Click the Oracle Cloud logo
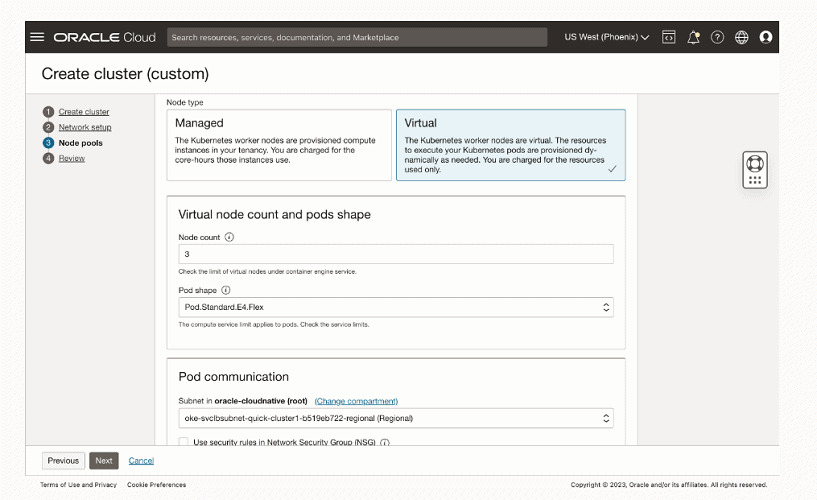817x500 pixels. (105, 38)
